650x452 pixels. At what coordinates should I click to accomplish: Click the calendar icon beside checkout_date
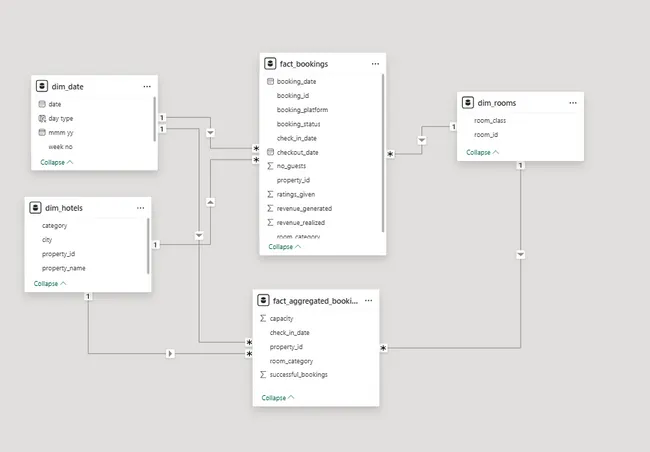270,152
